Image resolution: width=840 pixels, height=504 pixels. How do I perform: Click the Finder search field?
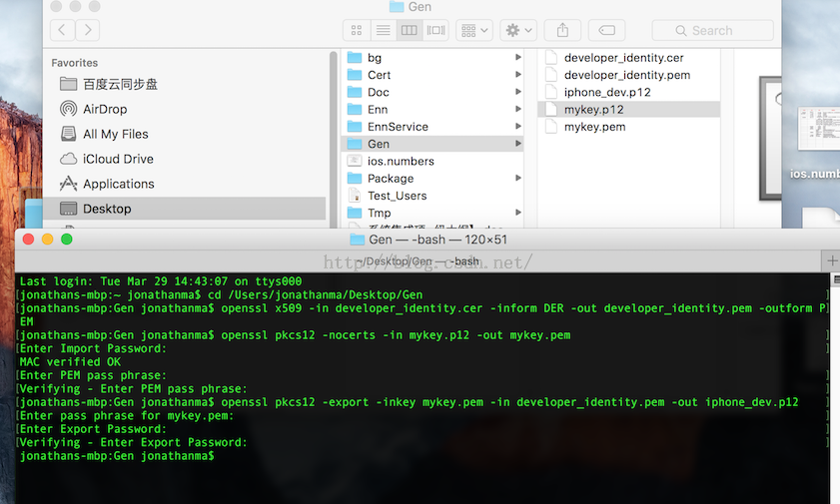712,31
